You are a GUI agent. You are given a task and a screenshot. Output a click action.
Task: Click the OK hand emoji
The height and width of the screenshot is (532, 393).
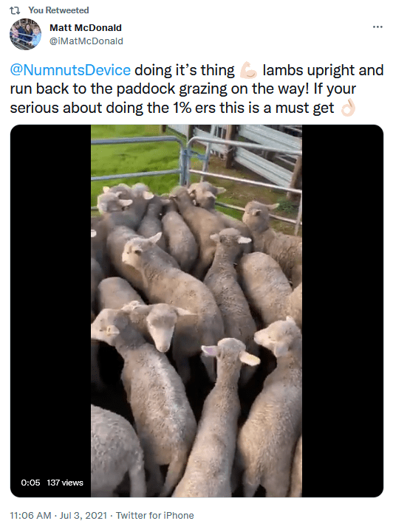click(x=348, y=108)
